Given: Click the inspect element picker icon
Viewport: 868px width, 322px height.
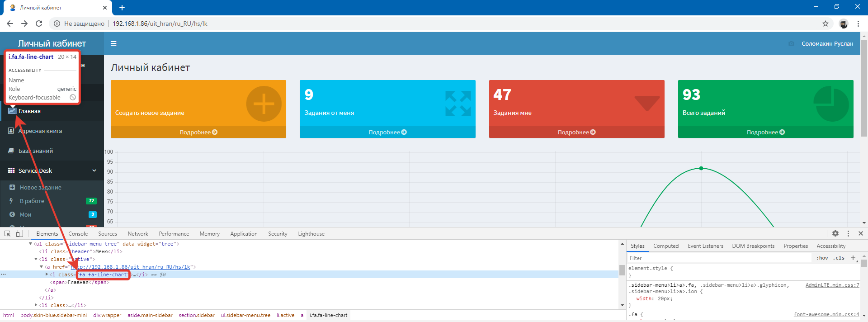Looking at the screenshot, I should pos(8,233).
